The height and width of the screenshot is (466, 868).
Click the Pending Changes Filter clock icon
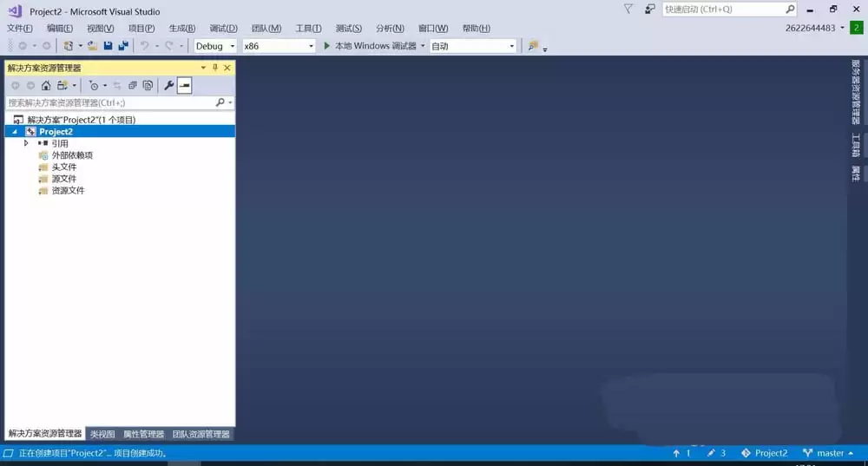click(x=94, y=85)
